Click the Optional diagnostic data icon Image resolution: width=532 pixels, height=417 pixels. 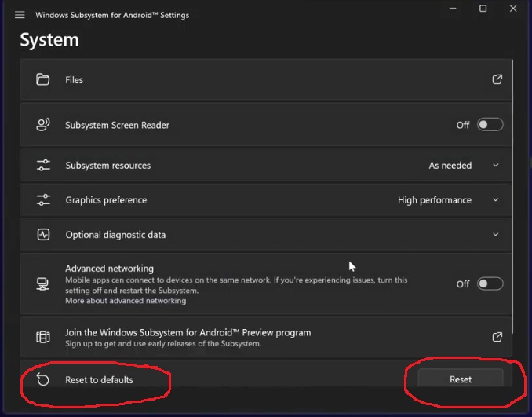click(x=43, y=235)
